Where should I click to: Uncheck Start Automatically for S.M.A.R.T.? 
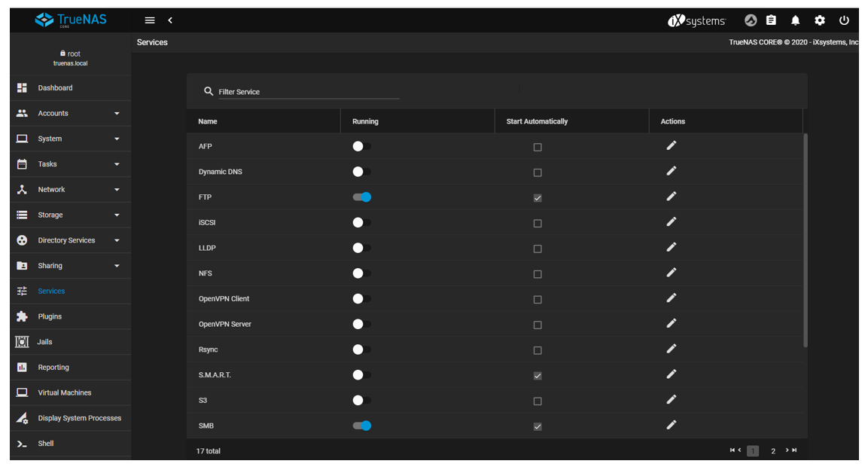tap(538, 376)
